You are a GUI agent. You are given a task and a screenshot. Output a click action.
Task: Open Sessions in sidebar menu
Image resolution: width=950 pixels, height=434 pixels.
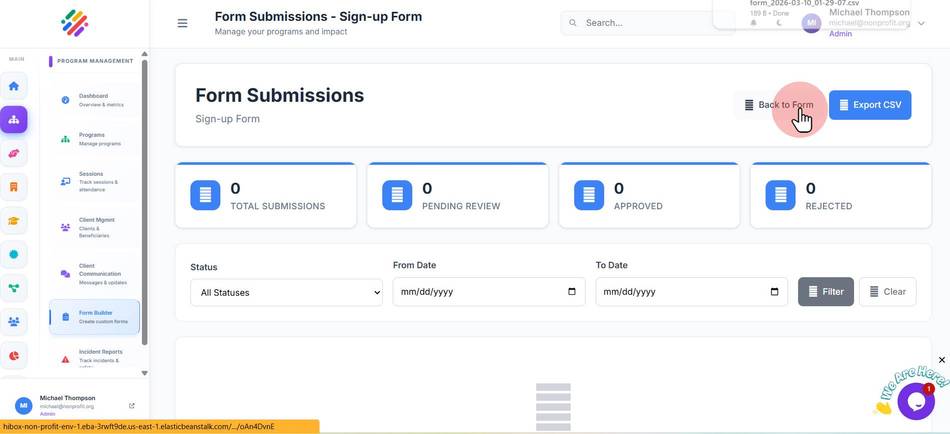coord(95,181)
